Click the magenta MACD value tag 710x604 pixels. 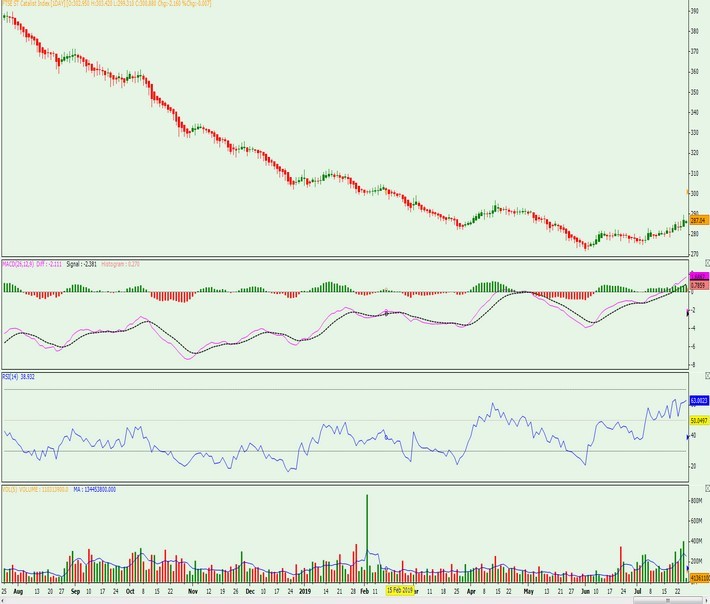698,276
